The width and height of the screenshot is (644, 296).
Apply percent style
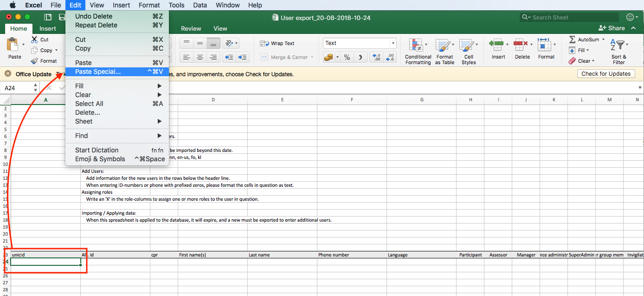(347, 57)
